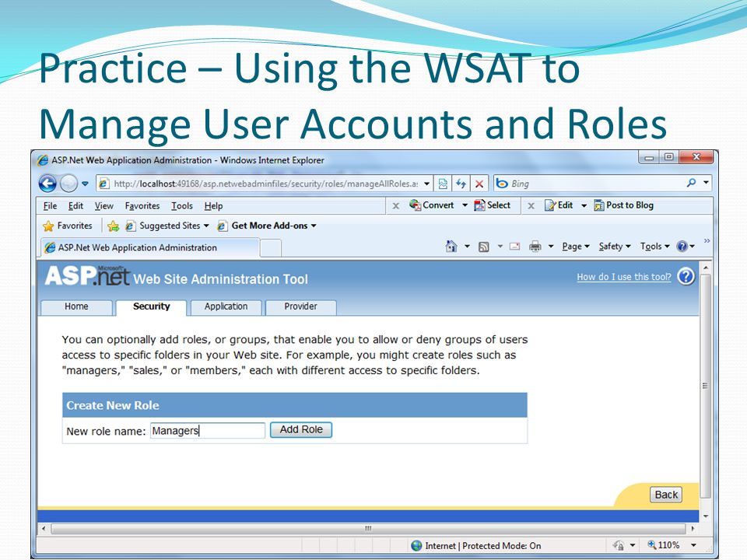Select the ASP.Net Web Application Administration tab
This screenshot has height=560, width=747.
[x=150, y=247]
